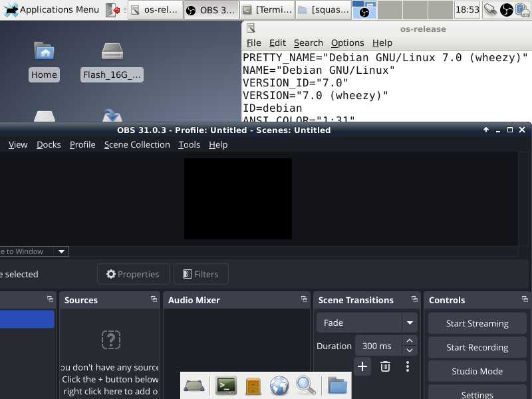
Task: Select the highlighted scene in Scenes list
Action: pyautogui.click(x=27, y=319)
